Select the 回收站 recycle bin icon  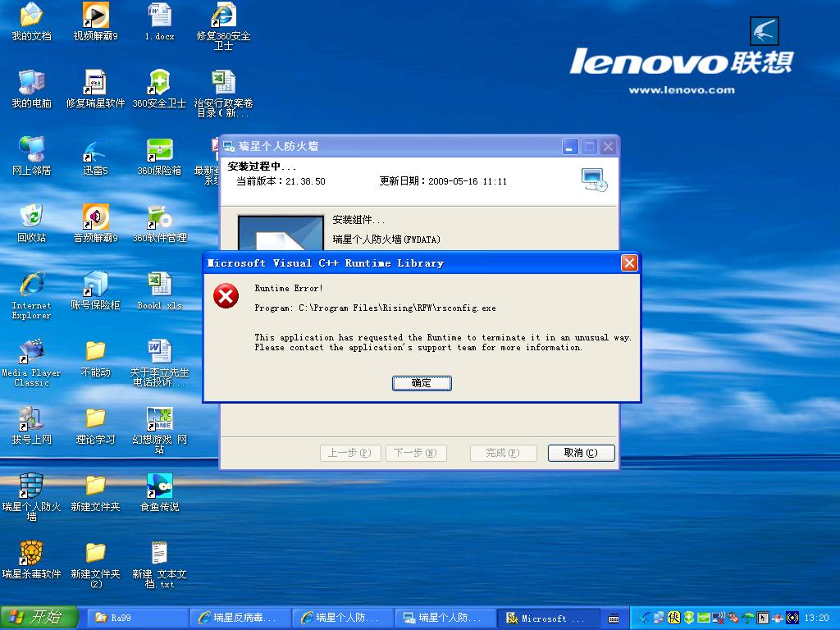(32, 223)
